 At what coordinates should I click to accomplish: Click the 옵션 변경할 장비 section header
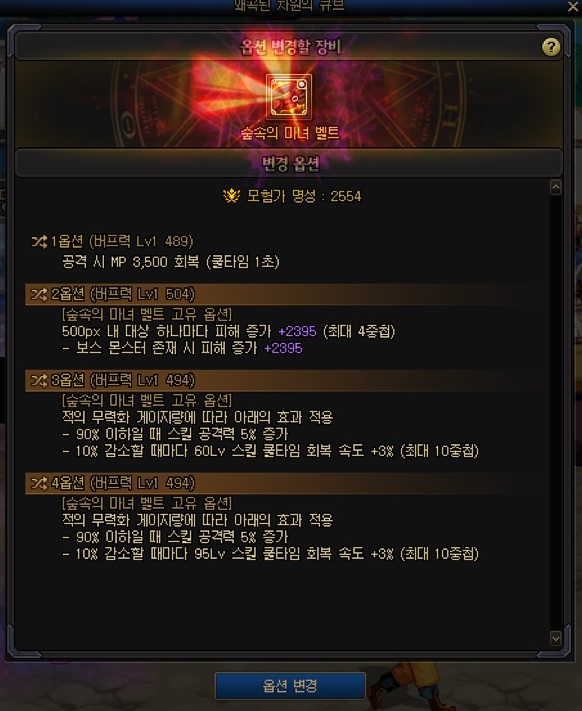289,47
